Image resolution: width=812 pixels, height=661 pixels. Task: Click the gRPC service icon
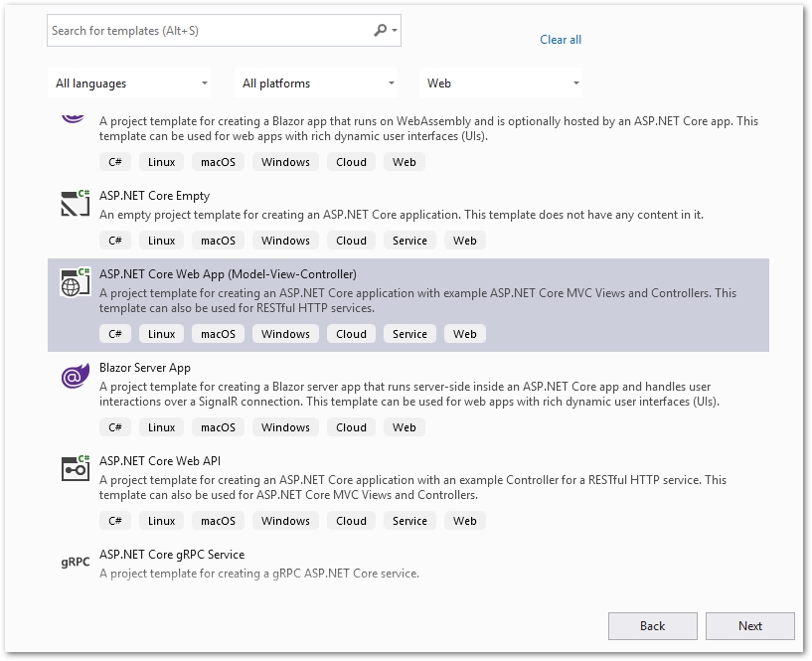pos(76,562)
